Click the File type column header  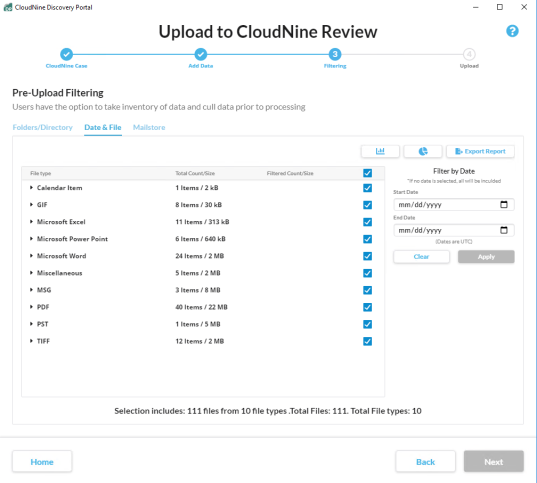click(x=41, y=173)
